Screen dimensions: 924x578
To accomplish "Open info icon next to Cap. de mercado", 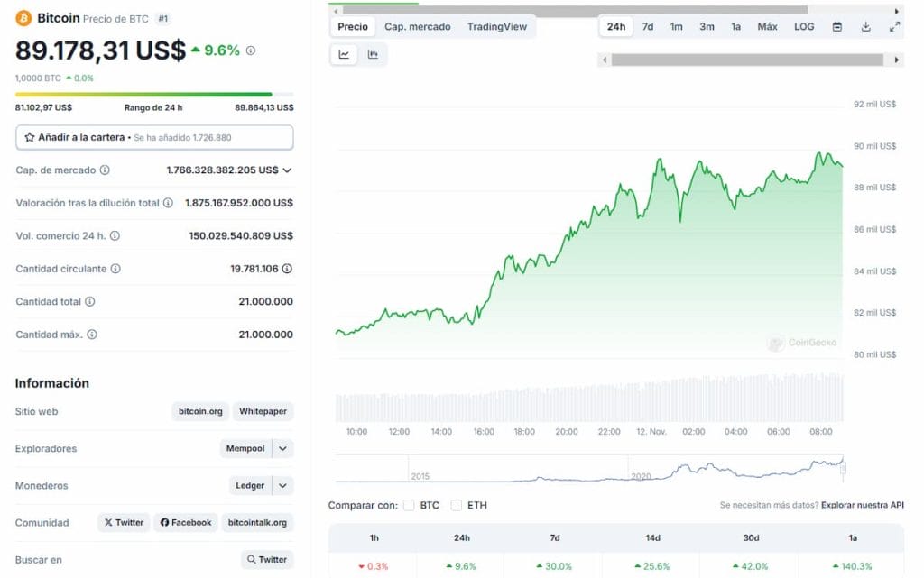I will (105, 170).
